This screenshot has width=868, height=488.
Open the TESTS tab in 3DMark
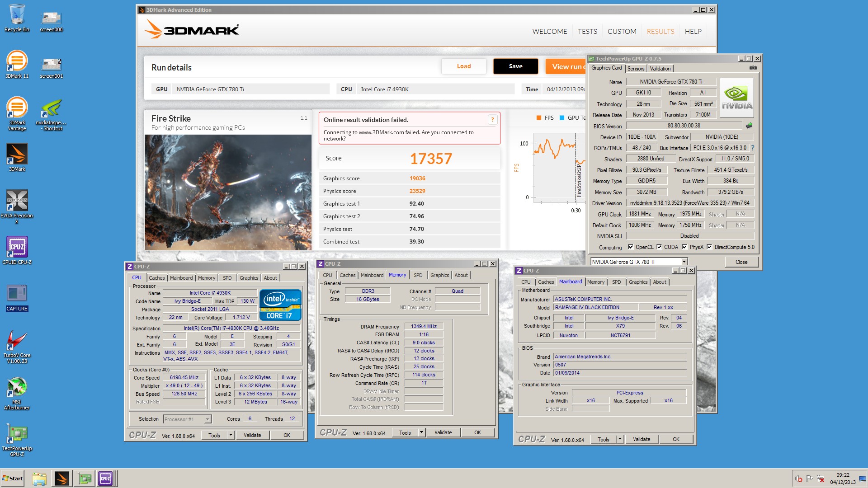click(x=587, y=32)
